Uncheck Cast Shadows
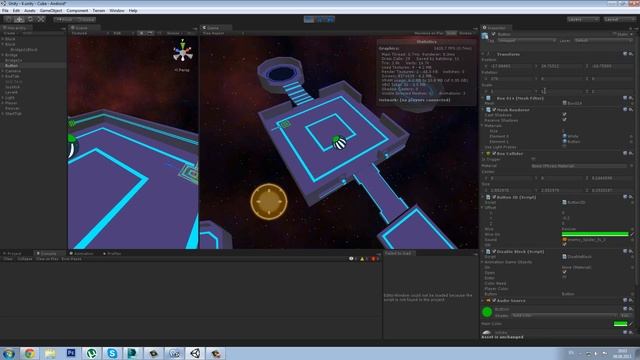This screenshot has width=640, height=360. click(564, 115)
